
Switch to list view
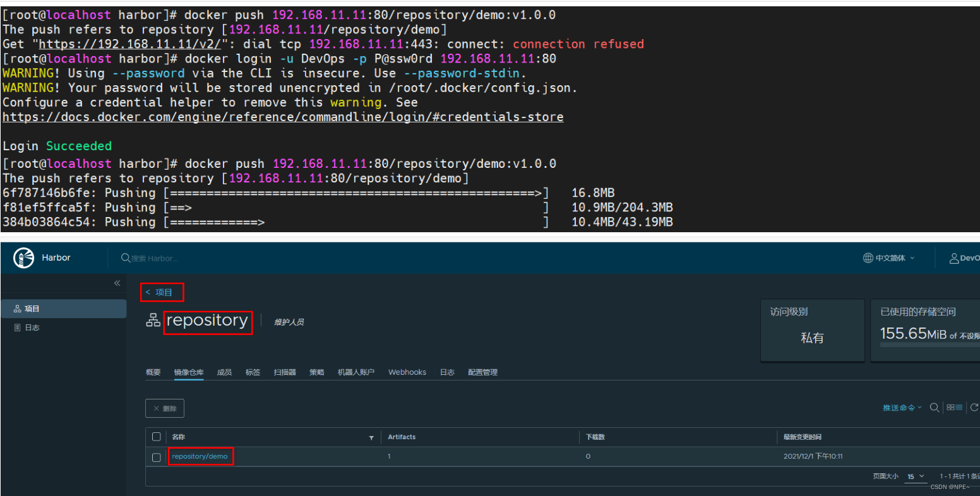[959, 408]
